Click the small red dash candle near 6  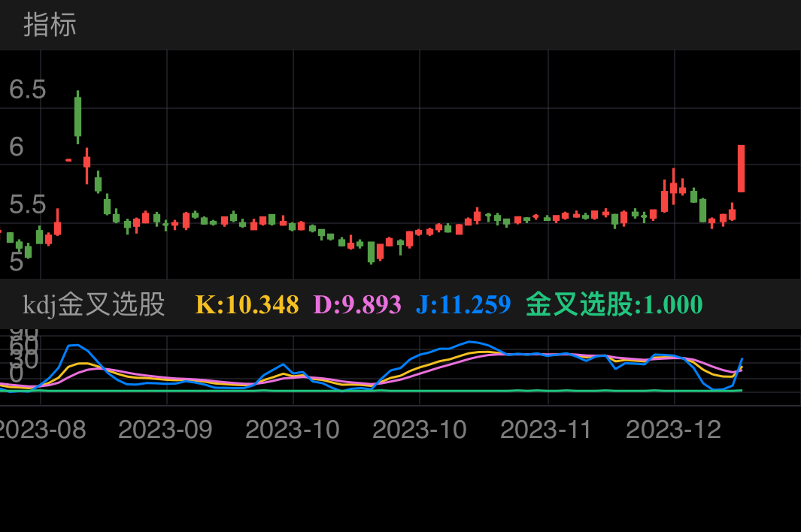click(x=68, y=160)
